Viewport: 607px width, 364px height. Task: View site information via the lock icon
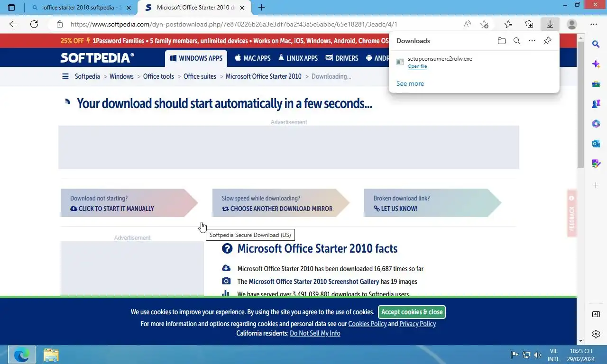point(59,24)
